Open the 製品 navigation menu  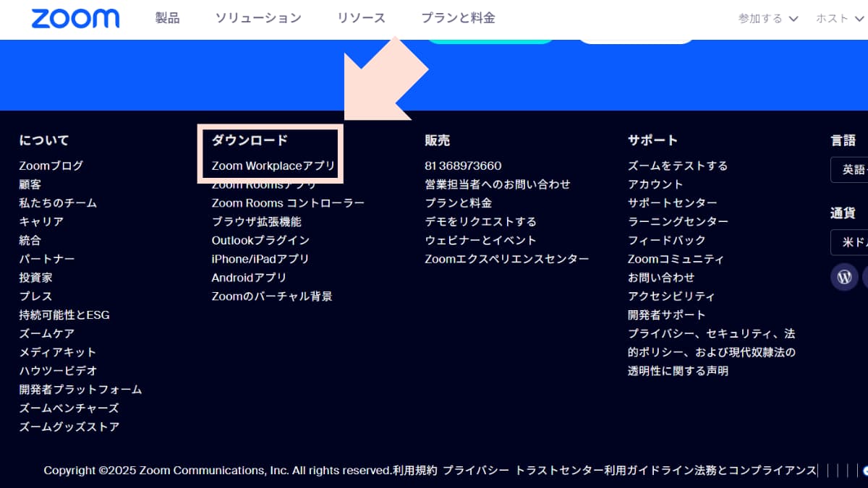[167, 18]
